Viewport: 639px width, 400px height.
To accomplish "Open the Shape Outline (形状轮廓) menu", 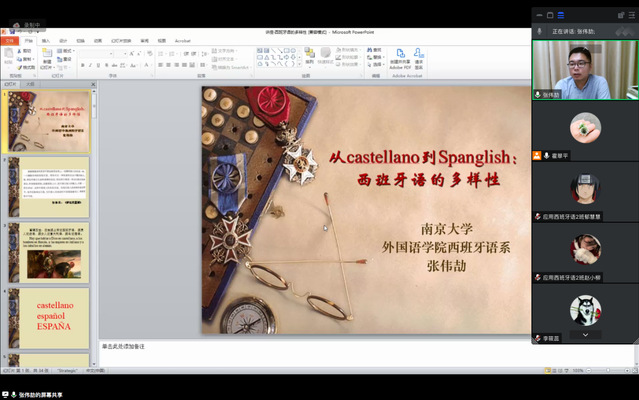I will click(348, 57).
